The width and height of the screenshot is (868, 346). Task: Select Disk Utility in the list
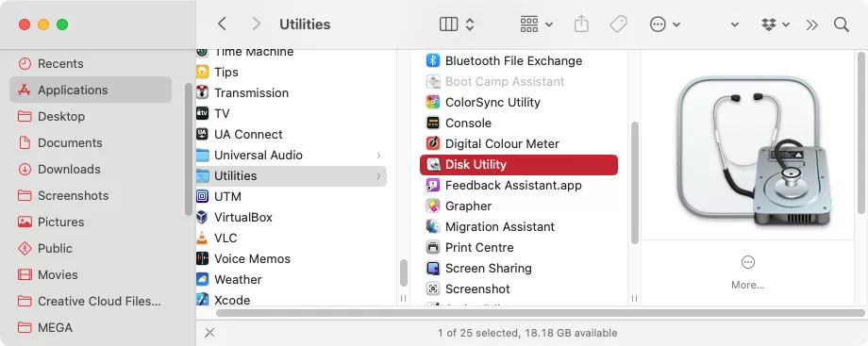tap(519, 164)
